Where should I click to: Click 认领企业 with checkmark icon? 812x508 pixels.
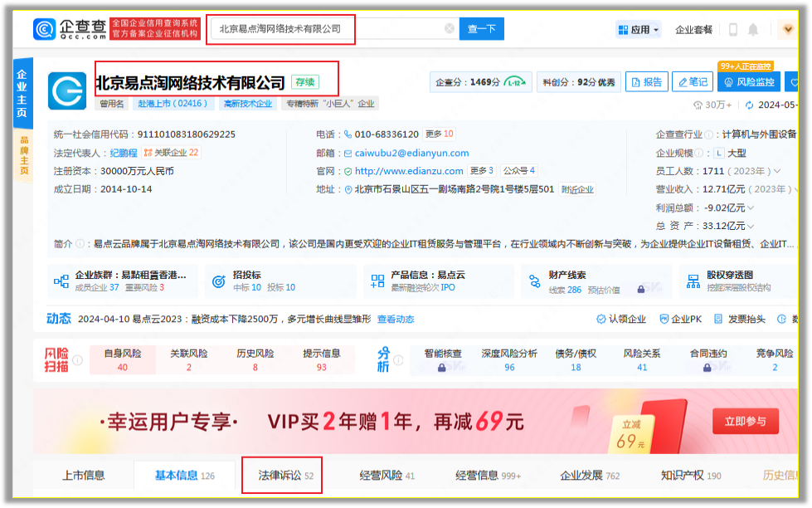click(x=621, y=319)
